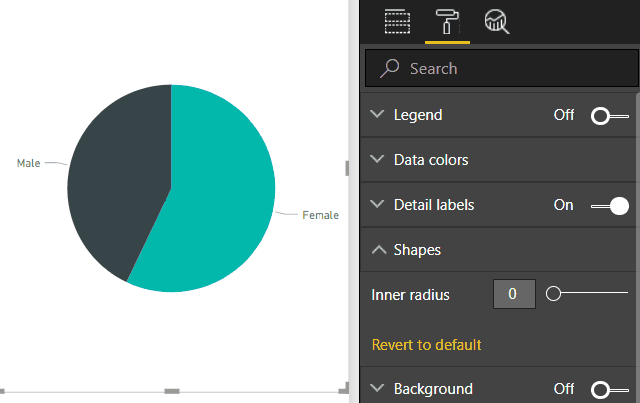Click the Female data label
640x403 pixels.
320,215
